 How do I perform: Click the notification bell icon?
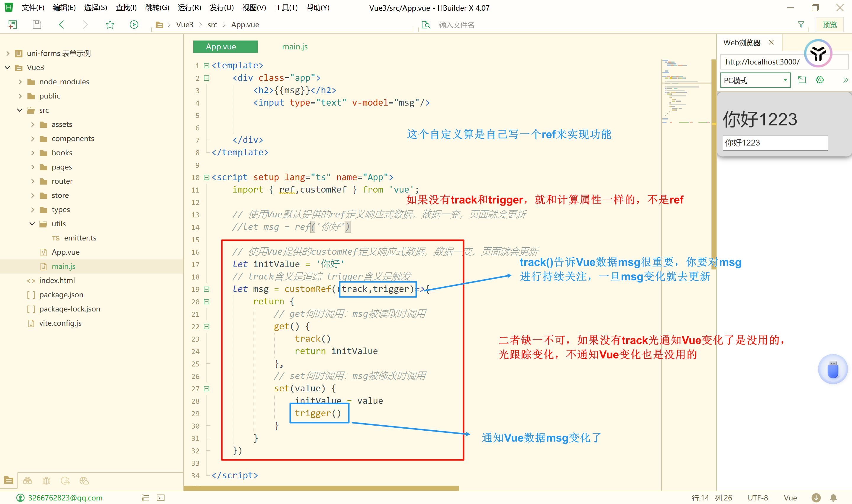click(x=833, y=497)
